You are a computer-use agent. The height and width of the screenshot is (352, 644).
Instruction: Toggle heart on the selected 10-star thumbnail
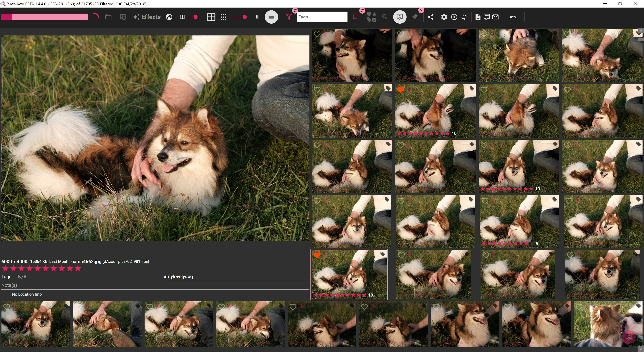317,255
